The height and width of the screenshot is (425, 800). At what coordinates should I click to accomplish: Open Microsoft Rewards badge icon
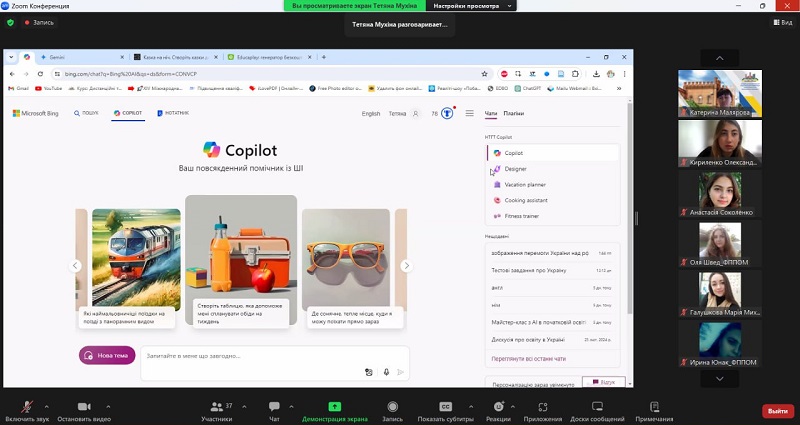tap(447, 113)
